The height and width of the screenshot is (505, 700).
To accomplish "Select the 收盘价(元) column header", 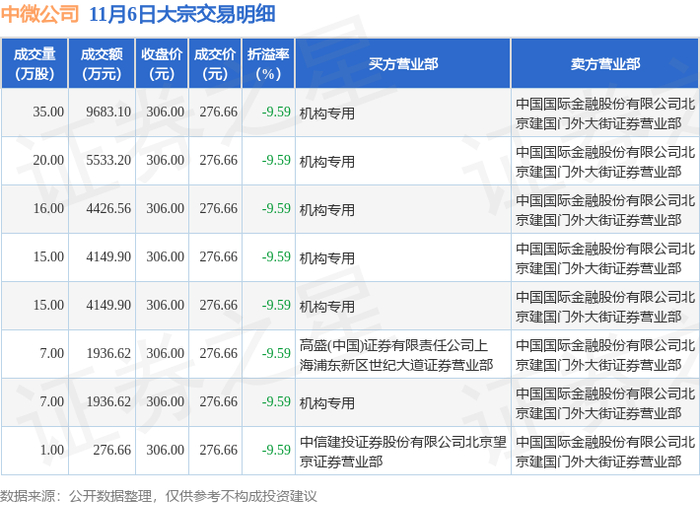I will [162, 63].
